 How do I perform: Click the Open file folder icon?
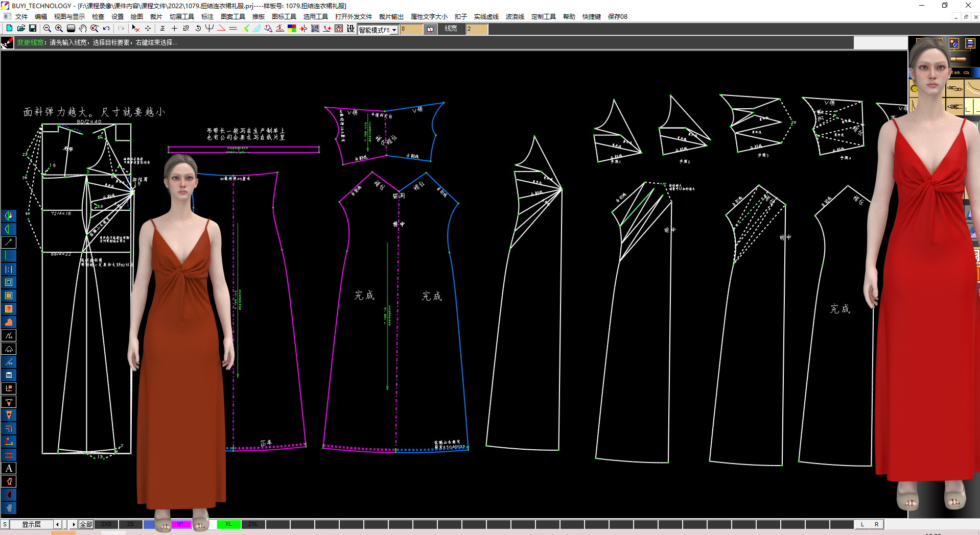[21, 29]
